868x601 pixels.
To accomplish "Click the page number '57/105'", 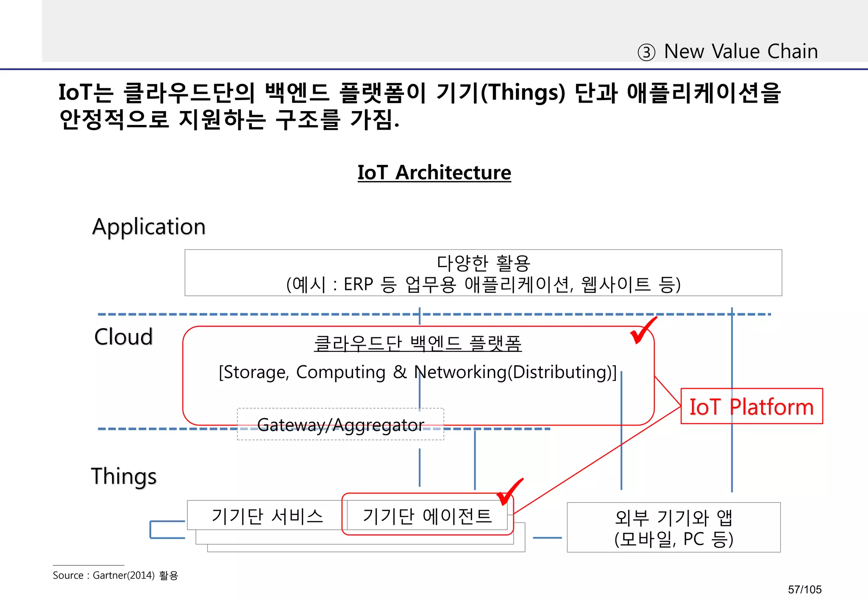I will point(804,590).
